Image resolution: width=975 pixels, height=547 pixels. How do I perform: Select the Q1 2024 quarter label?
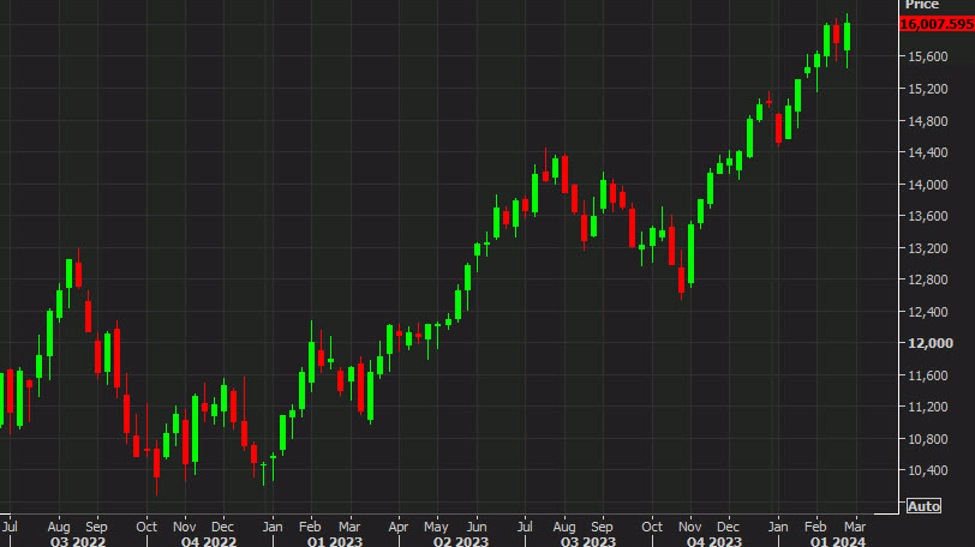(x=838, y=541)
